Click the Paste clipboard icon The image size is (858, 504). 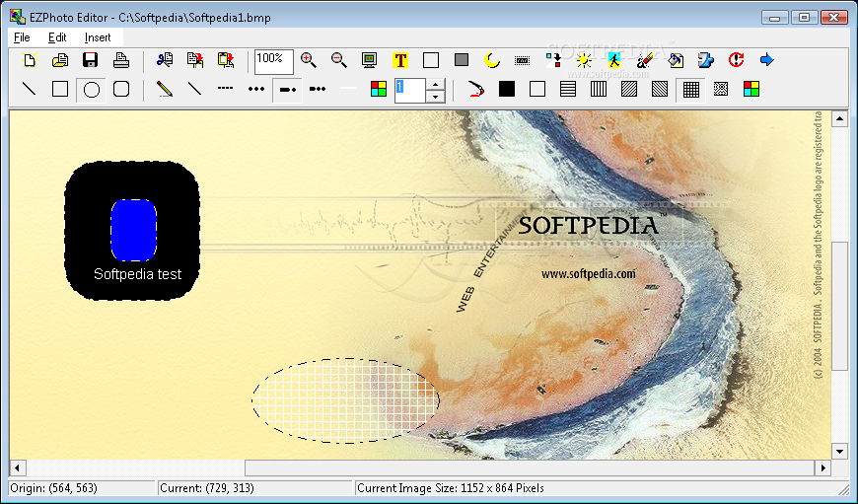click(x=226, y=60)
